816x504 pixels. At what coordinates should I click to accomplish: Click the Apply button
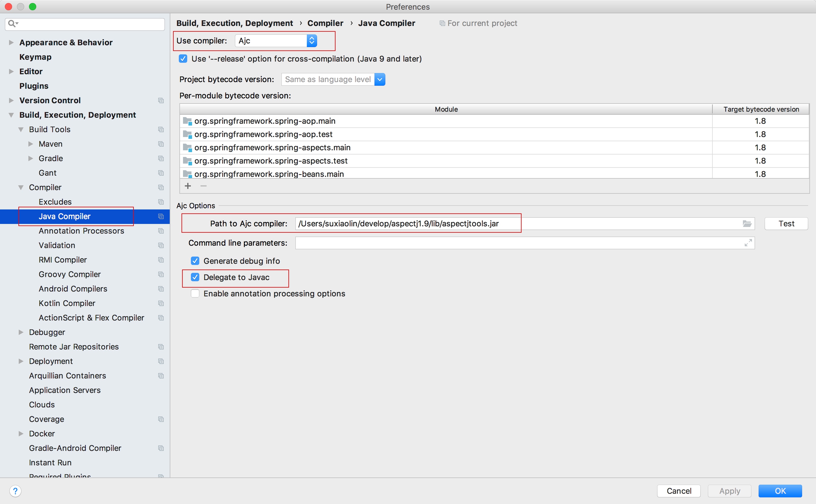[x=729, y=491]
